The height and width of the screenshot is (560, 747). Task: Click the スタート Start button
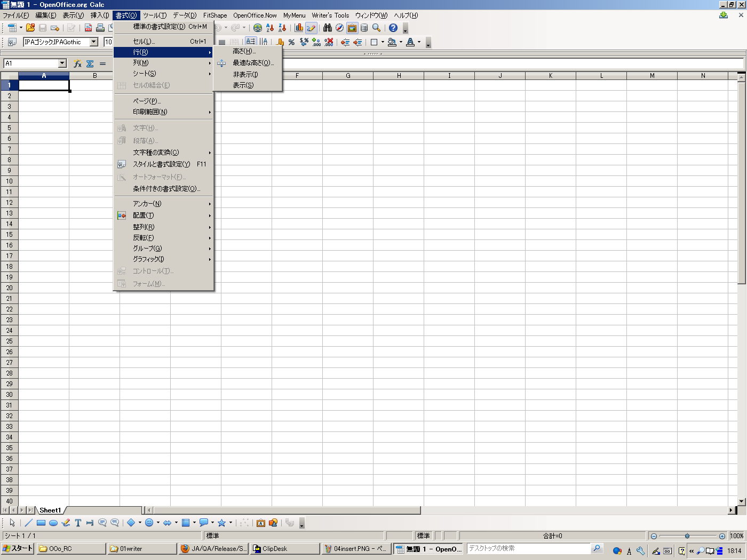point(18,548)
